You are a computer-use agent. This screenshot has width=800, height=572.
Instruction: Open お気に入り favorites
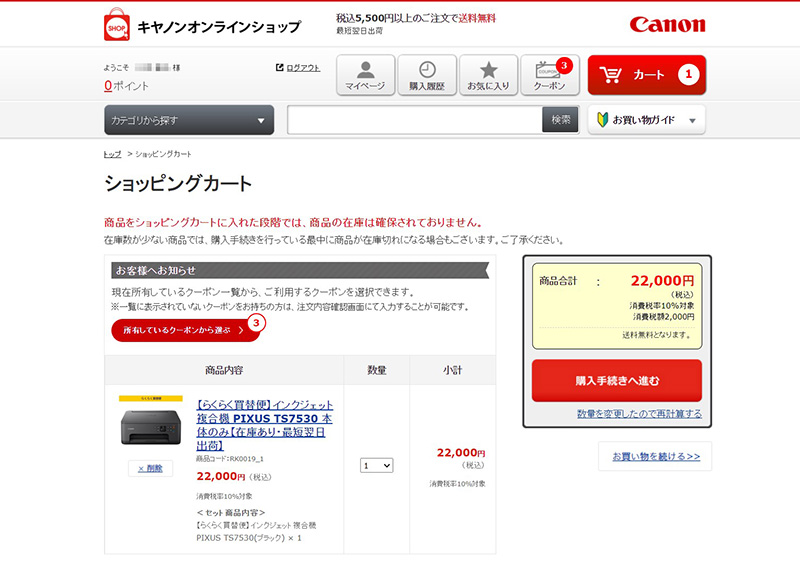tap(488, 75)
